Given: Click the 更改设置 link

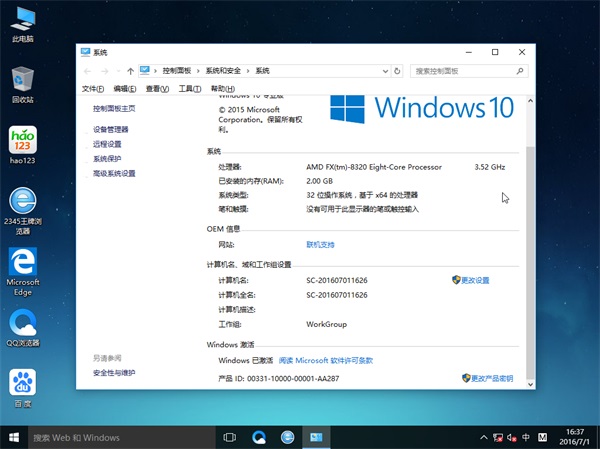Looking at the screenshot, I should tap(475, 281).
